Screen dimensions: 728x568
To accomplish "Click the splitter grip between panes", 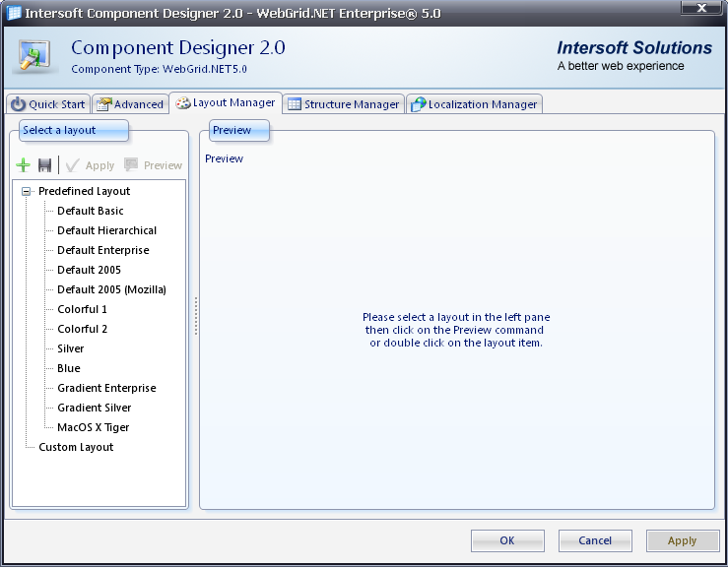I will [x=196, y=316].
